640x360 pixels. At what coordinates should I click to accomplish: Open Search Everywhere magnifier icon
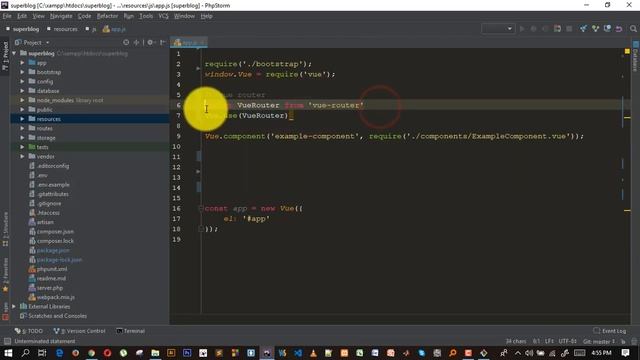pyautogui.click(x=633, y=29)
